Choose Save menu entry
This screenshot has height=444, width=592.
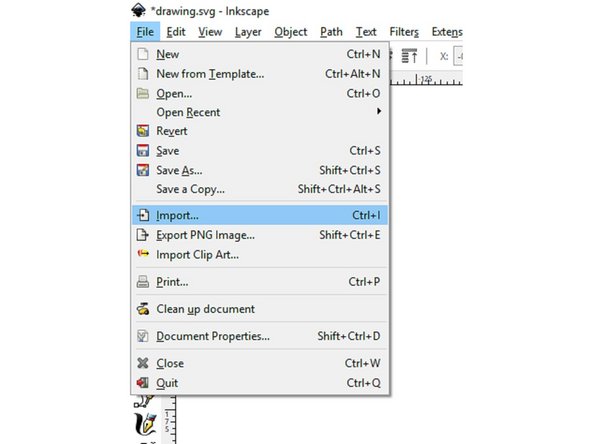260,151
